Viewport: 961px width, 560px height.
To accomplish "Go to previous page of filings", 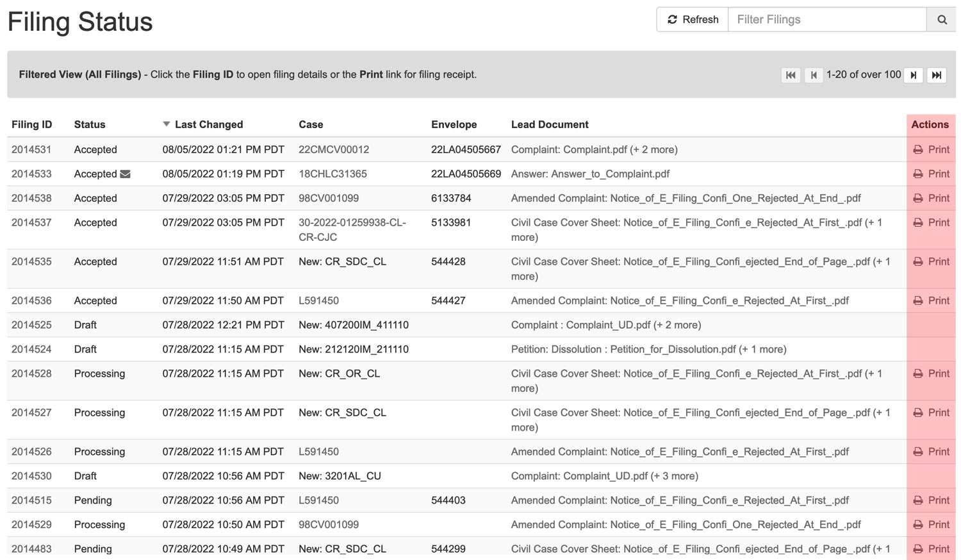I will [x=814, y=75].
